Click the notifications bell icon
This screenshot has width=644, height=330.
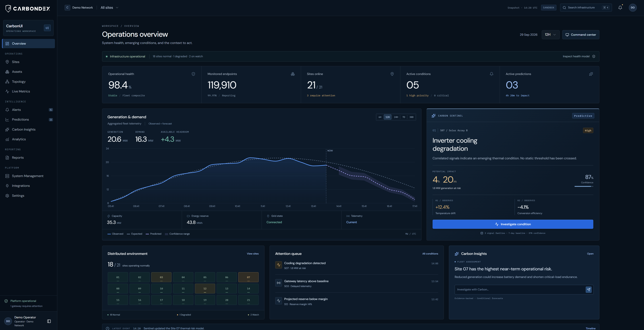pyautogui.click(x=620, y=8)
